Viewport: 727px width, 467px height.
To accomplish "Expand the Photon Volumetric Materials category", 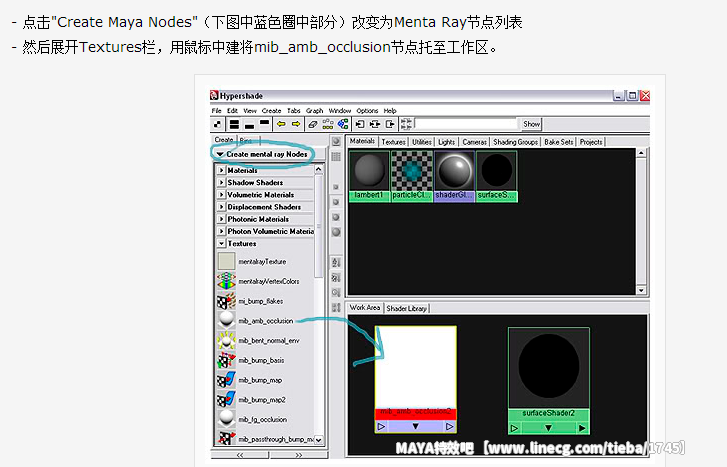I will click(221, 230).
